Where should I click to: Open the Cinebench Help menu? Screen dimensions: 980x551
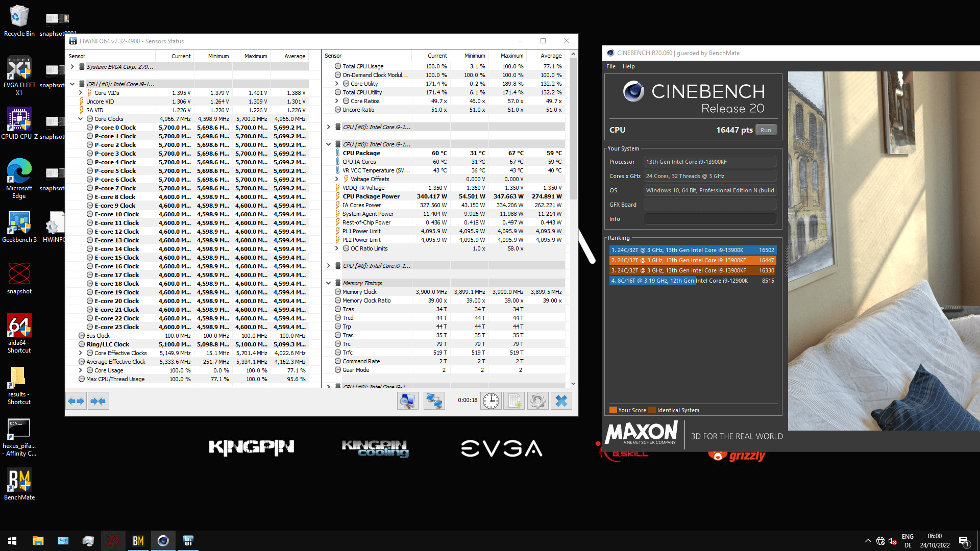(628, 66)
